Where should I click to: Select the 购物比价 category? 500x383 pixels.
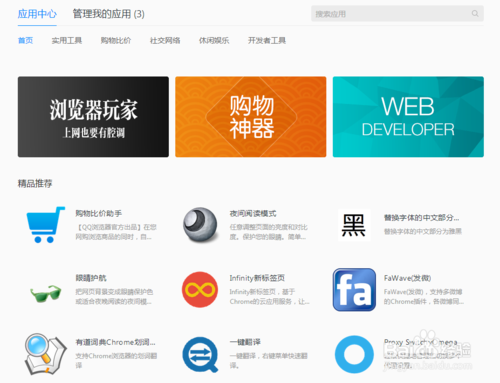tap(116, 41)
